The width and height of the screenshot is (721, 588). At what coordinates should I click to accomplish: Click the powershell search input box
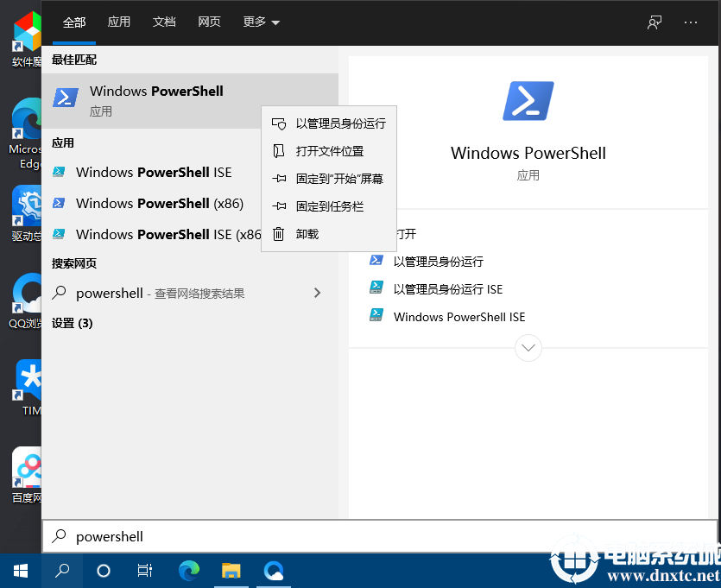point(379,536)
